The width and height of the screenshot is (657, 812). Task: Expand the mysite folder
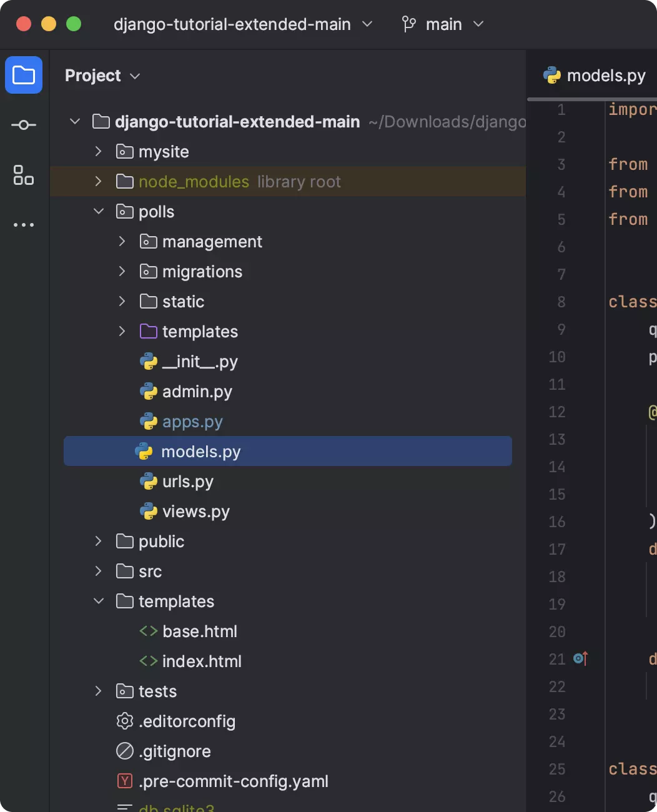point(98,151)
